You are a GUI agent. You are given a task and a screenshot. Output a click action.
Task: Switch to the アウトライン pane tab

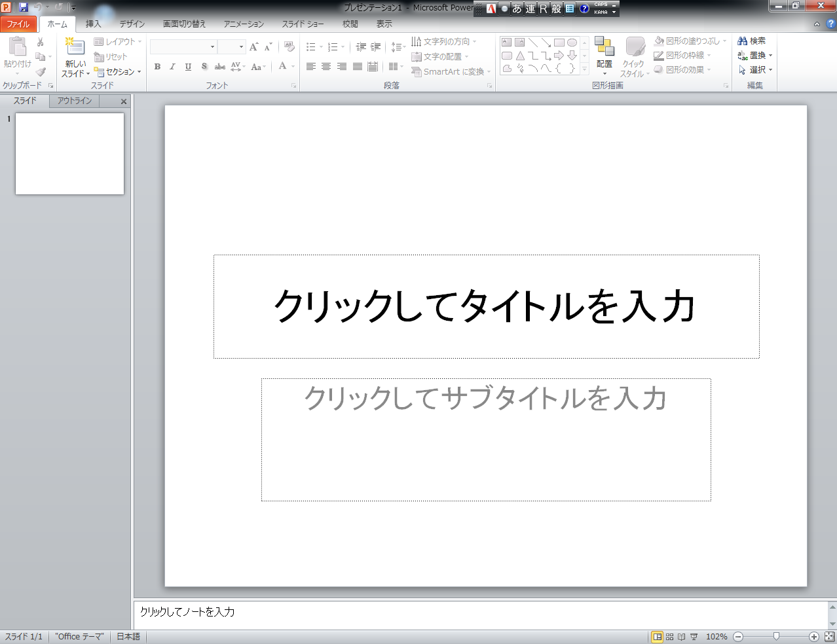[75, 101]
